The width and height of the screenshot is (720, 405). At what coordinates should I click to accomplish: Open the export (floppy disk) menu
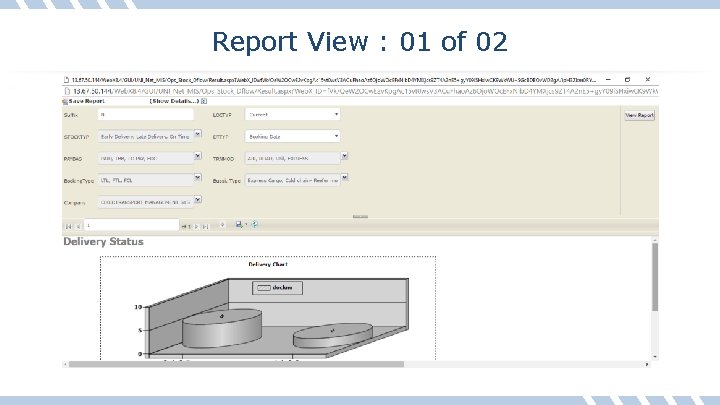tap(240, 225)
